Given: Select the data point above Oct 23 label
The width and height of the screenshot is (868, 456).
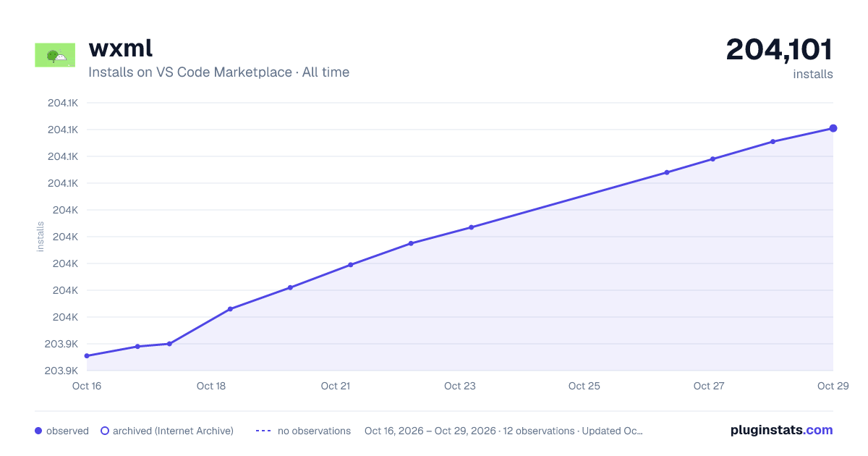Looking at the screenshot, I should coord(471,227).
